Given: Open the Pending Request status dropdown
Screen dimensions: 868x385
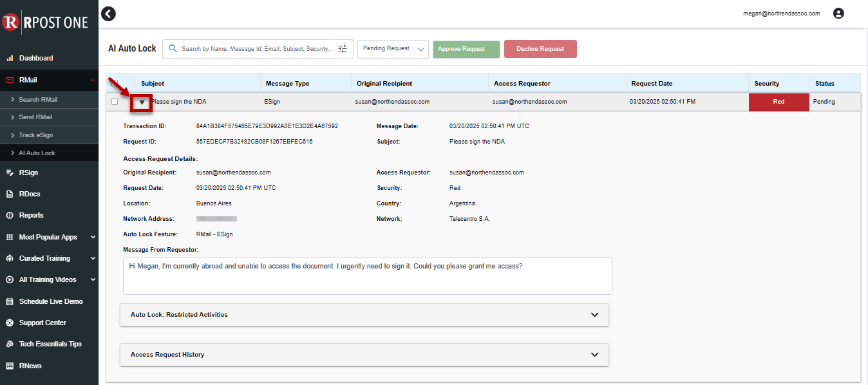Looking at the screenshot, I should click(x=393, y=49).
